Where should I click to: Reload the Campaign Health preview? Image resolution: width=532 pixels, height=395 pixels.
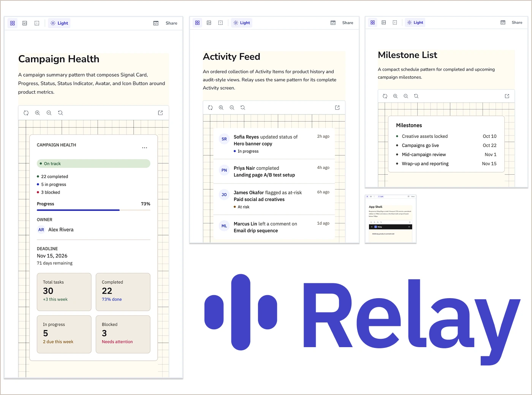click(x=26, y=113)
